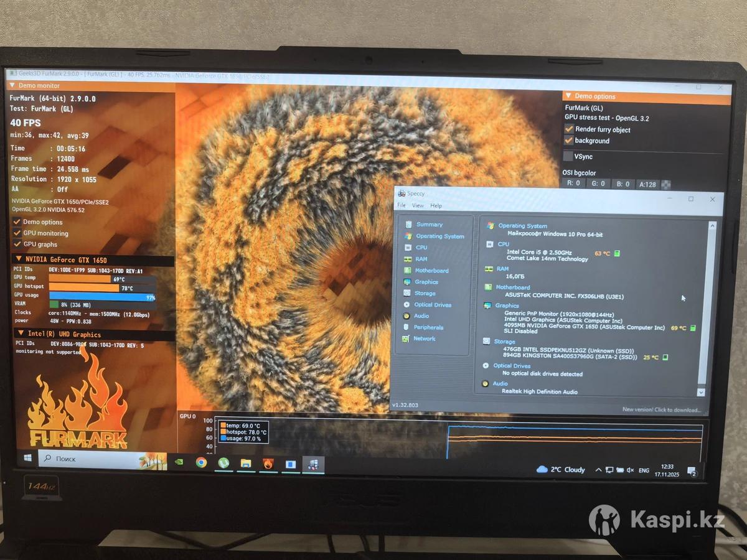
Task: Open the Storage section in Speccy
Action: pyautogui.click(x=425, y=293)
